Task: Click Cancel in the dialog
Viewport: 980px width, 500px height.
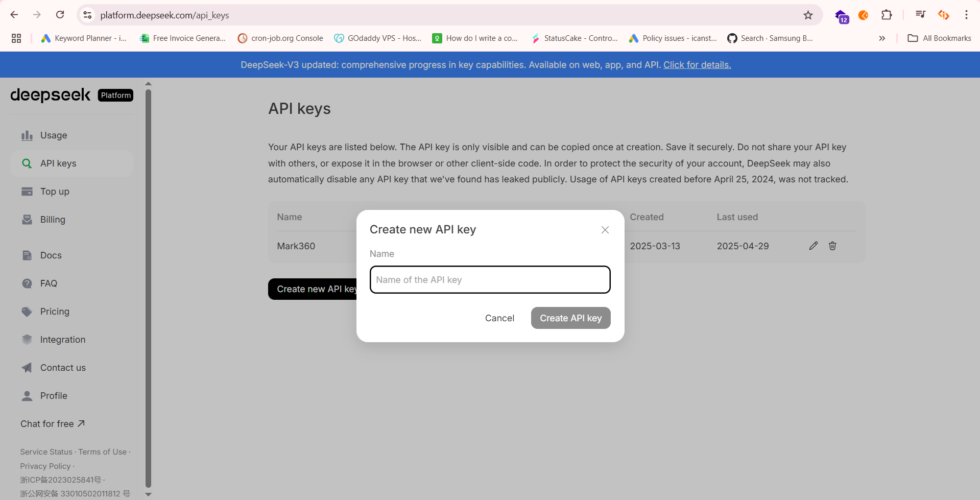Action: click(x=499, y=318)
